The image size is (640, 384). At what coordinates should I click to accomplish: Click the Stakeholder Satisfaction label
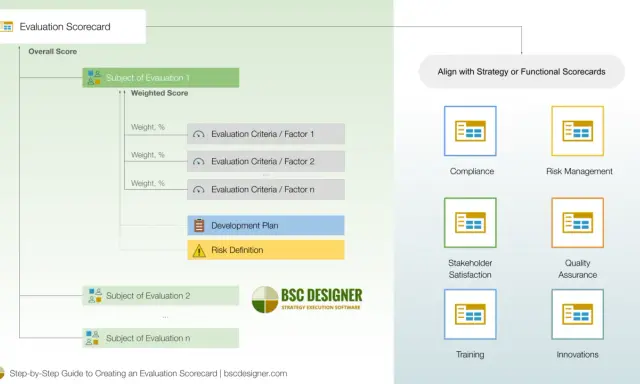coord(470,269)
